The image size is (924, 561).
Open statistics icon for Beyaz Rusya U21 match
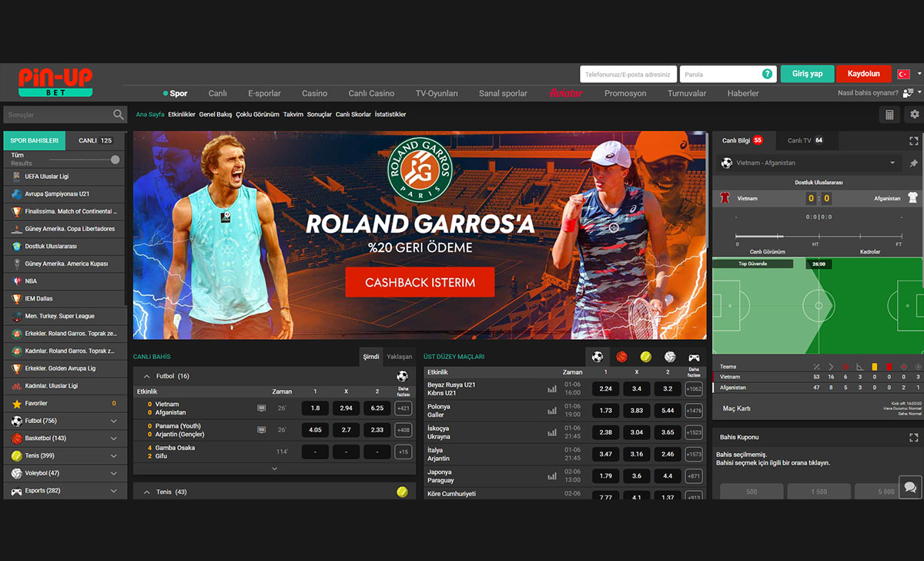click(551, 389)
